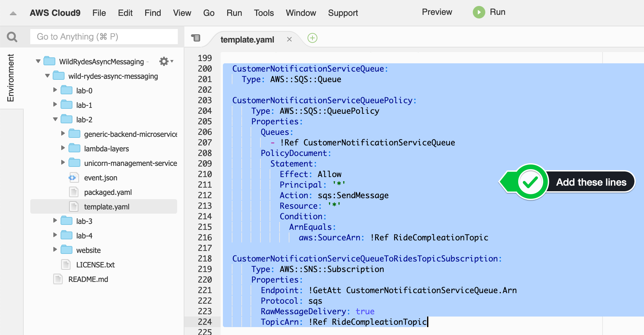This screenshot has height=335, width=644.
Task: Open the Go menu
Action: 209,13
